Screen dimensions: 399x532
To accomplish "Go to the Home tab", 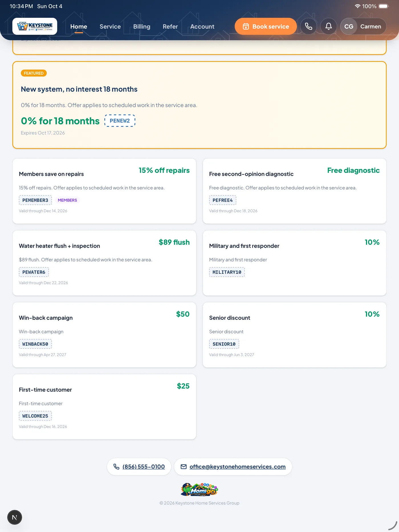I will [79, 27].
